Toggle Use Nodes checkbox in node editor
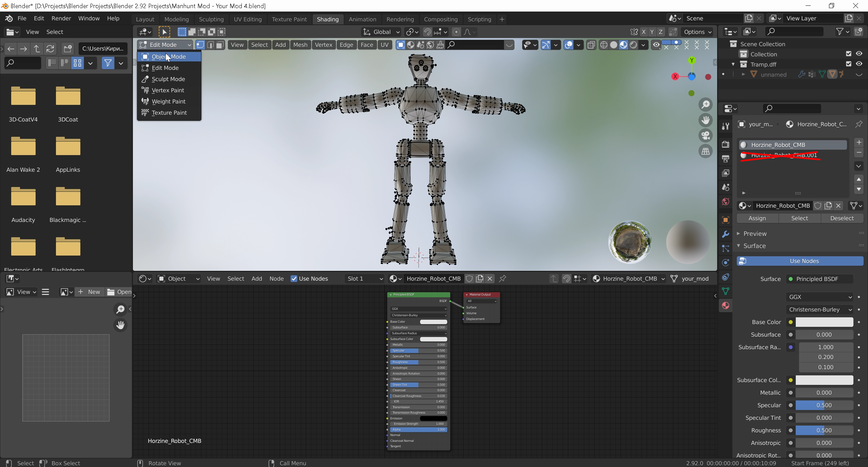 [x=294, y=279]
